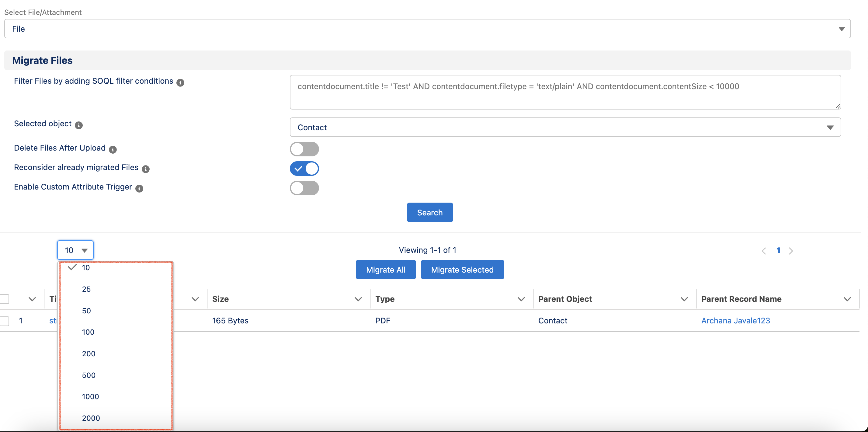Open Archana Javale123 record link

coord(735,321)
